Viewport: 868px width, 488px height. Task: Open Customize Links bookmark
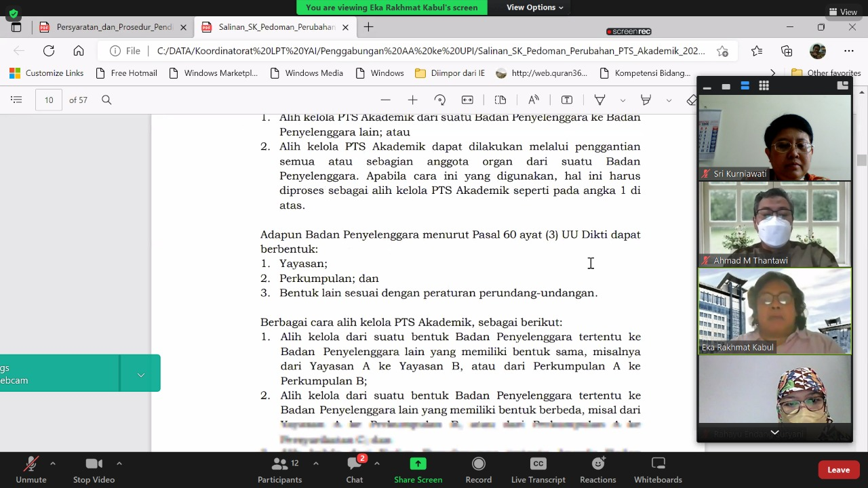(47, 73)
